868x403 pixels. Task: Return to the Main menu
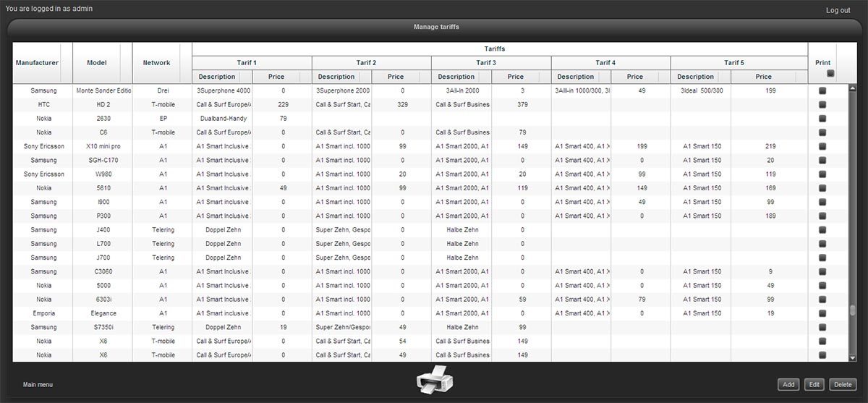click(x=38, y=385)
